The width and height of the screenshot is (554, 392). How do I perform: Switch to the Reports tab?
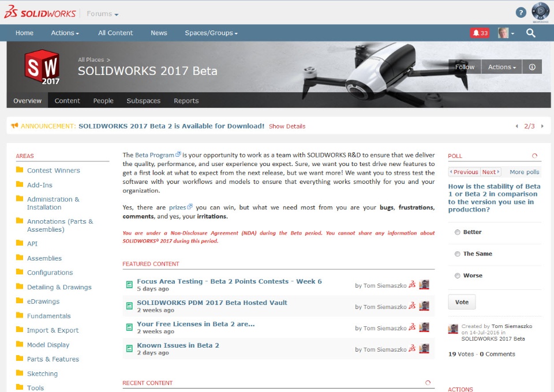point(186,100)
